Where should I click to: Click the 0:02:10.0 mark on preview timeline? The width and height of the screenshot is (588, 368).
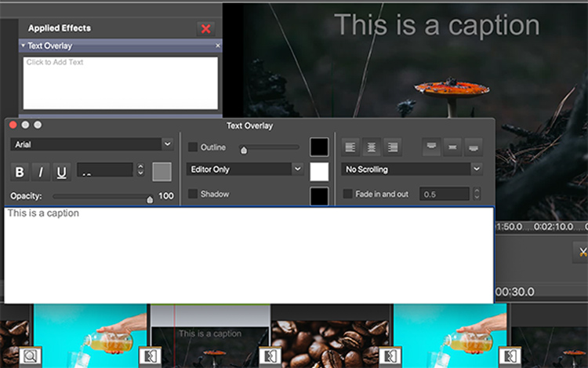coord(554,227)
